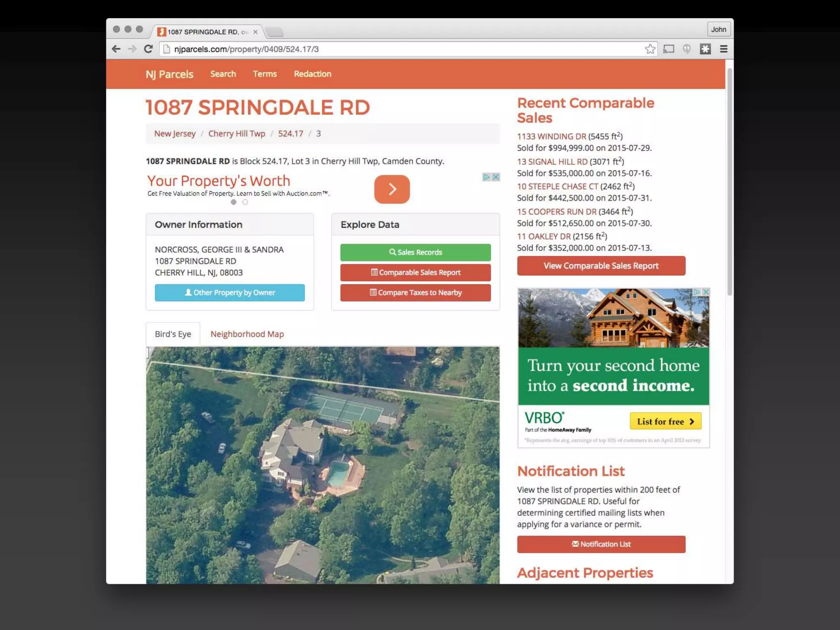Close the Your Property's Worth ad

point(495,177)
